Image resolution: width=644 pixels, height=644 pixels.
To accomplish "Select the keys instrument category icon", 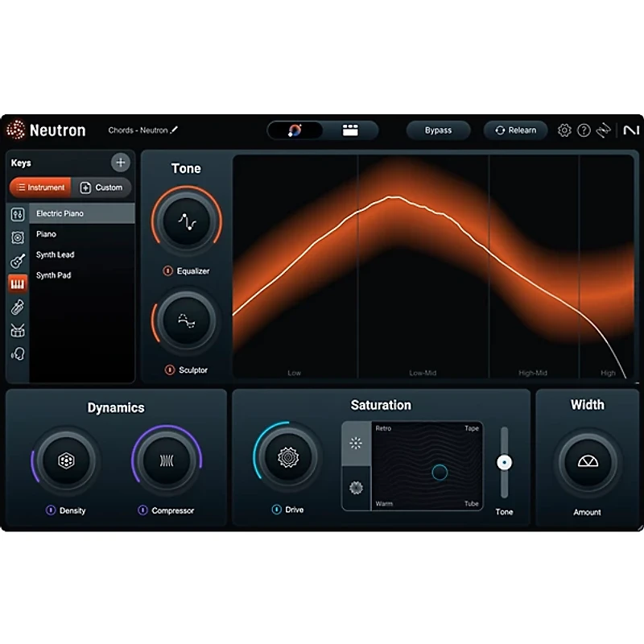I will 18,283.
